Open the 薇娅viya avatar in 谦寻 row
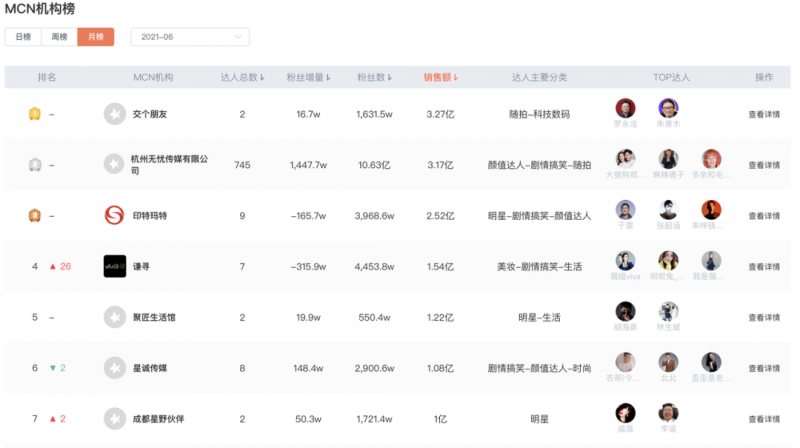Image resolution: width=800 pixels, height=448 pixels. 625,261
